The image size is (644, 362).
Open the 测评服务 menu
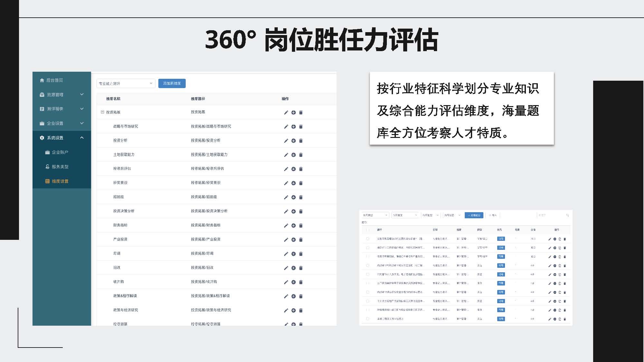click(62, 109)
